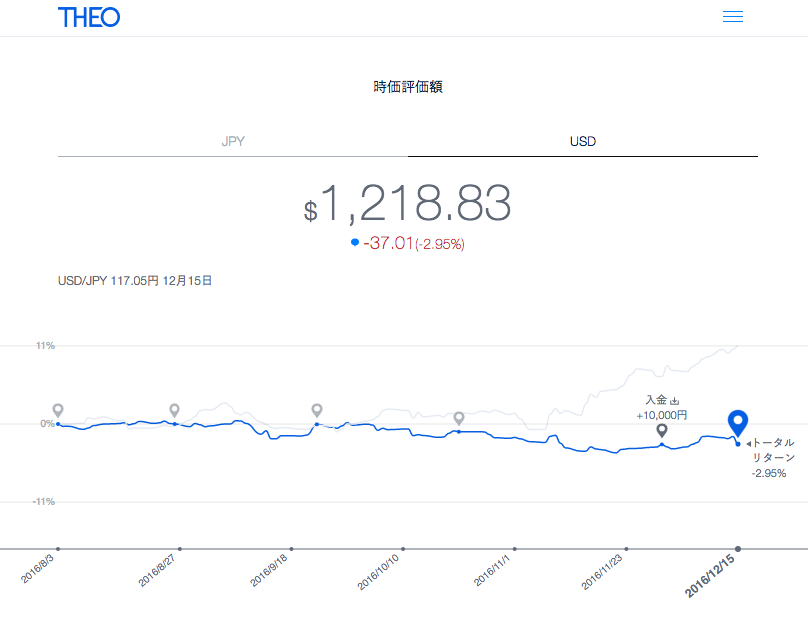Click the 2016/12/15 date label
808x620 pixels.
coord(710,576)
